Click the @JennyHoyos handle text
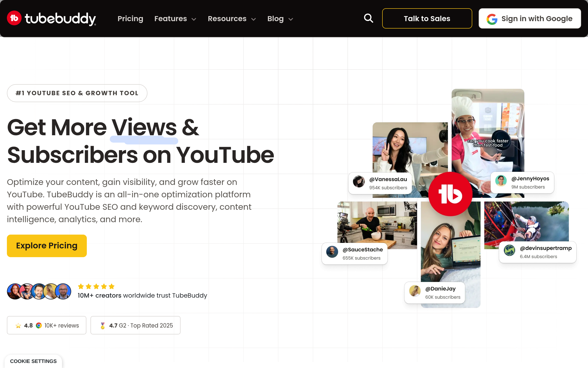Screen dimensions: 588x368 tap(530, 179)
